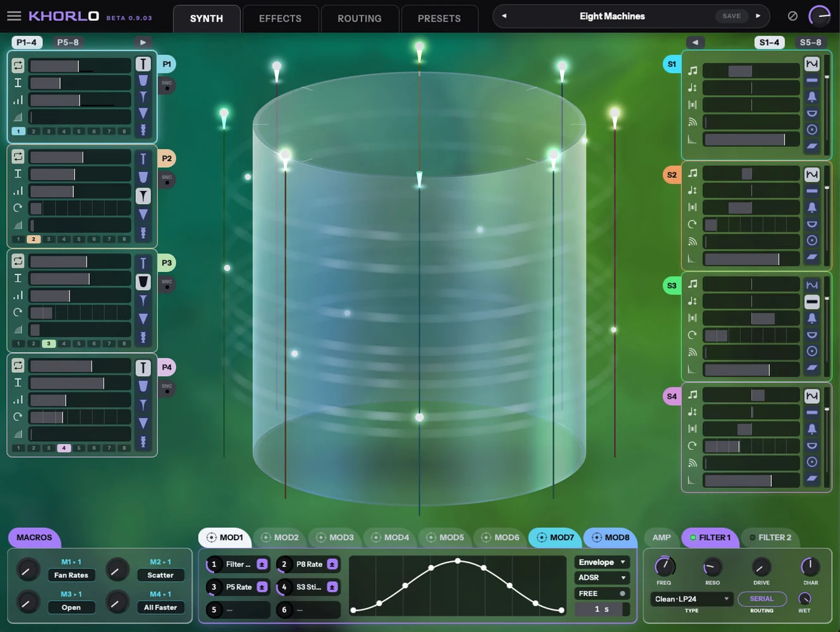Click the bypass circle-slash icon in header
Image resolution: width=840 pixels, height=632 pixels.
tap(792, 16)
